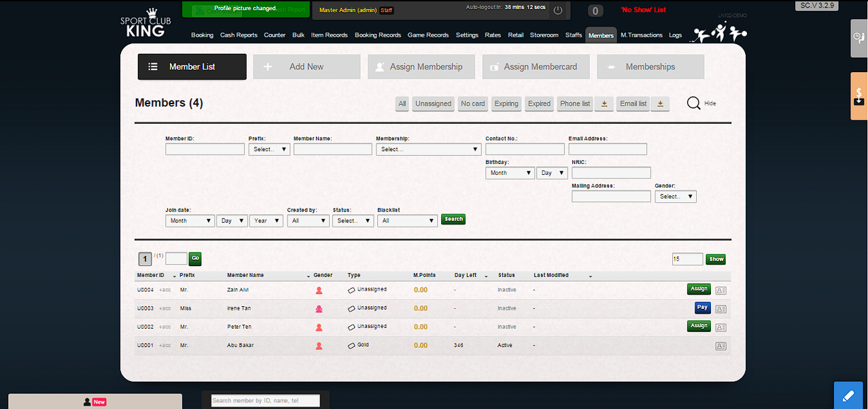Download the phone list

[603, 103]
